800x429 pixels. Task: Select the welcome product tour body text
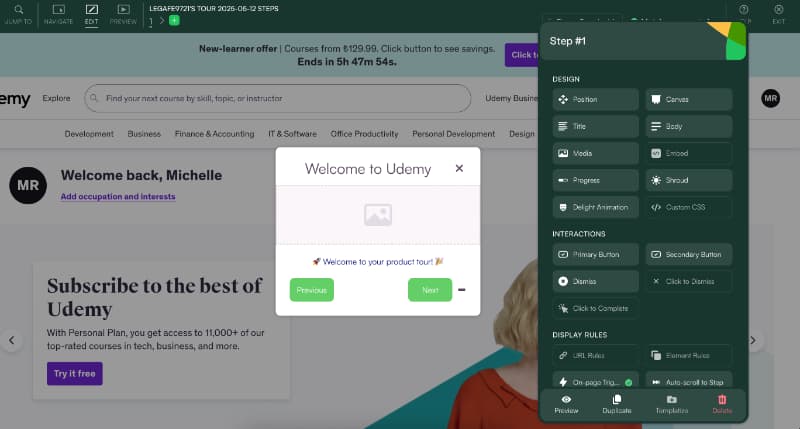click(x=378, y=262)
